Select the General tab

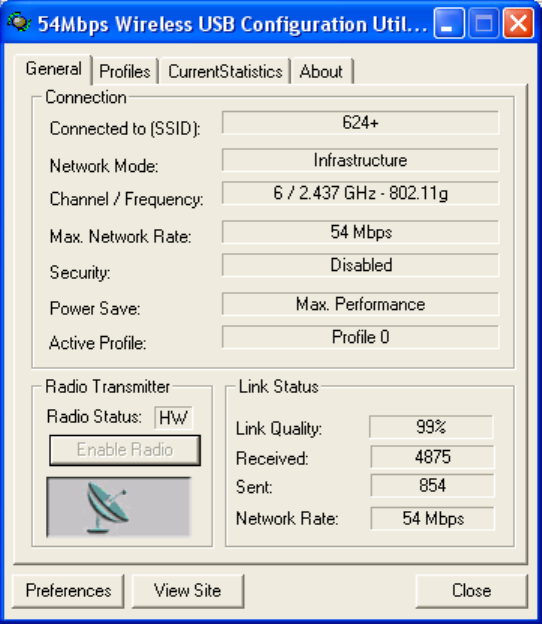point(53,69)
